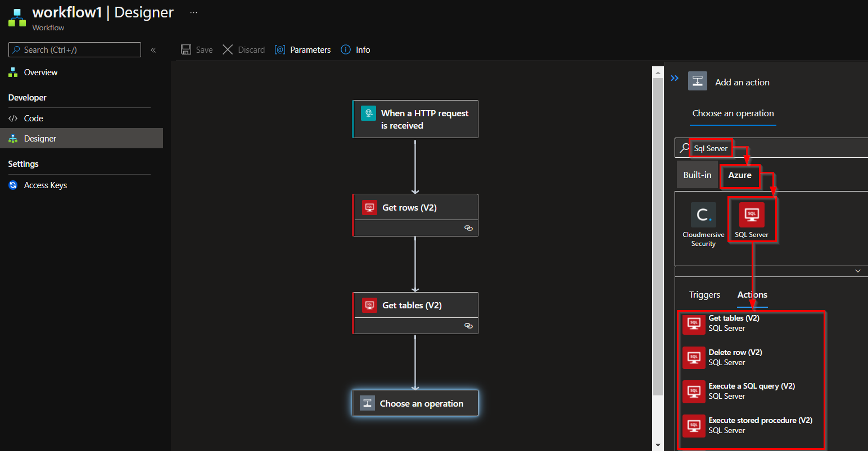Click the Code brackets icon
Screen dimensions: 868x451
[x=13, y=119]
